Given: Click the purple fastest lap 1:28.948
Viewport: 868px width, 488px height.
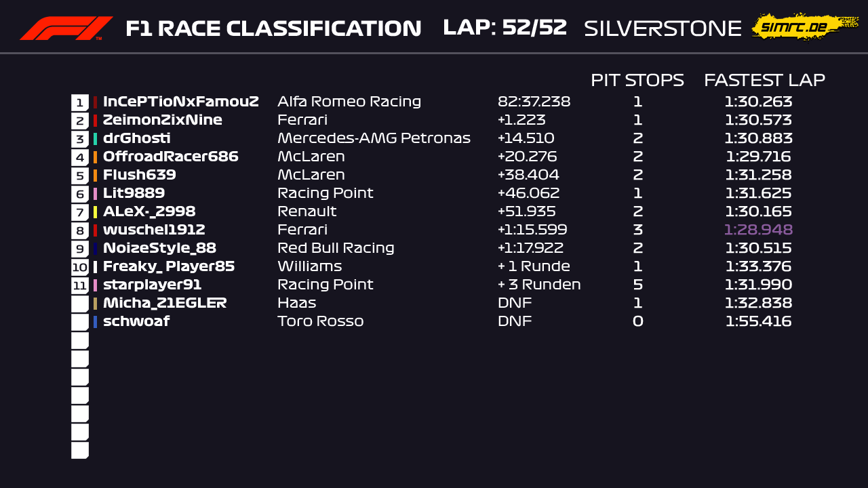Looking at the screenshot, I should point(758,230).
